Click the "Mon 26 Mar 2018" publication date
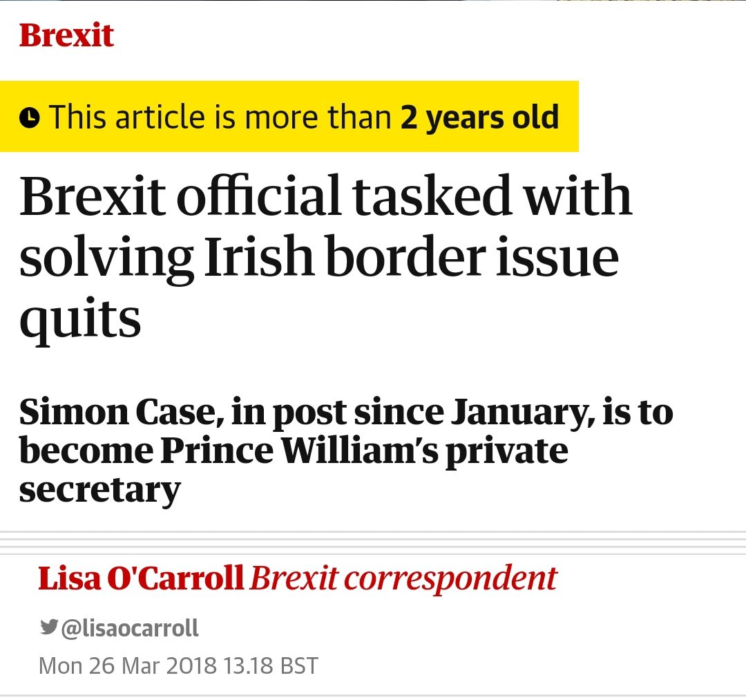This screenshot has width=746, height=700. [128, 666]
